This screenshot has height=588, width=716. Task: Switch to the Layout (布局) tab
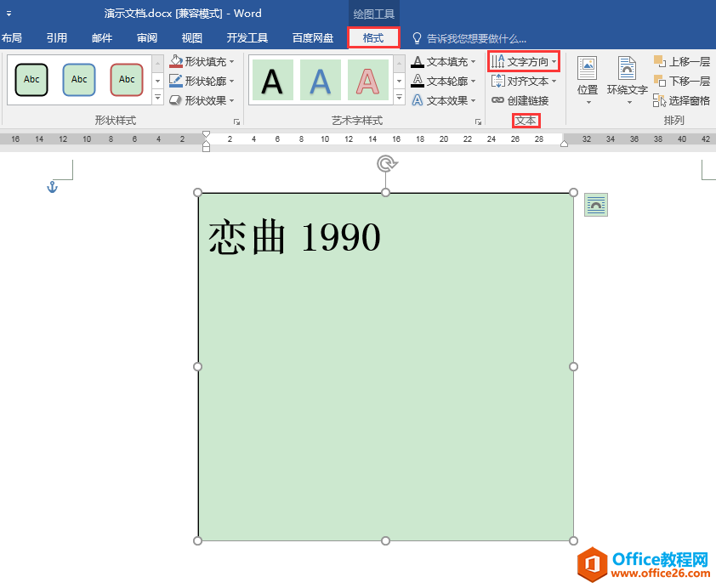tap(11, 38)
